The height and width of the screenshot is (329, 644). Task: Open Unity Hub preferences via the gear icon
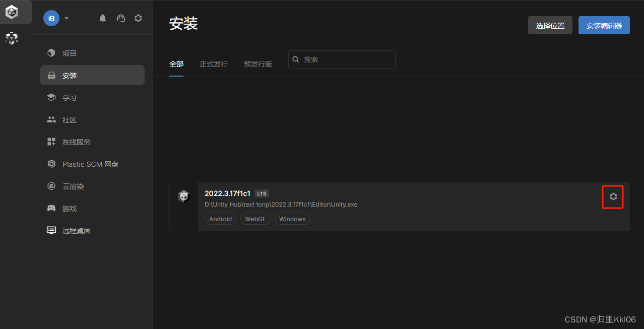tap(138, 18)
